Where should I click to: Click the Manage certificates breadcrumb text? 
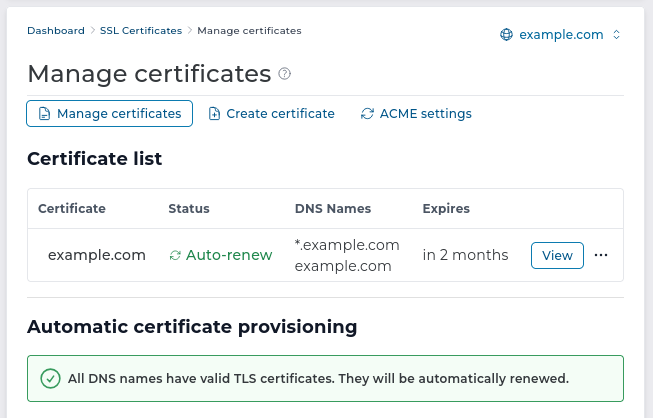pyautogui.click(x=249, y=31)
